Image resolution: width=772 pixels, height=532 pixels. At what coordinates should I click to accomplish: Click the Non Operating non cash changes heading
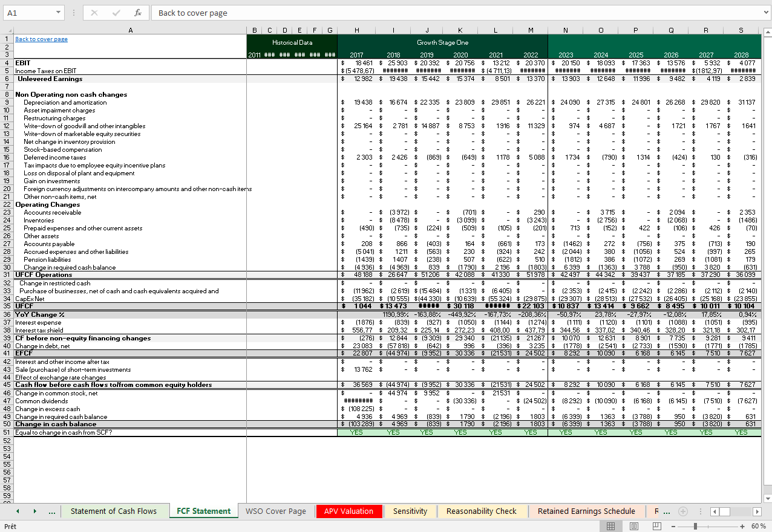coord(71,94)
